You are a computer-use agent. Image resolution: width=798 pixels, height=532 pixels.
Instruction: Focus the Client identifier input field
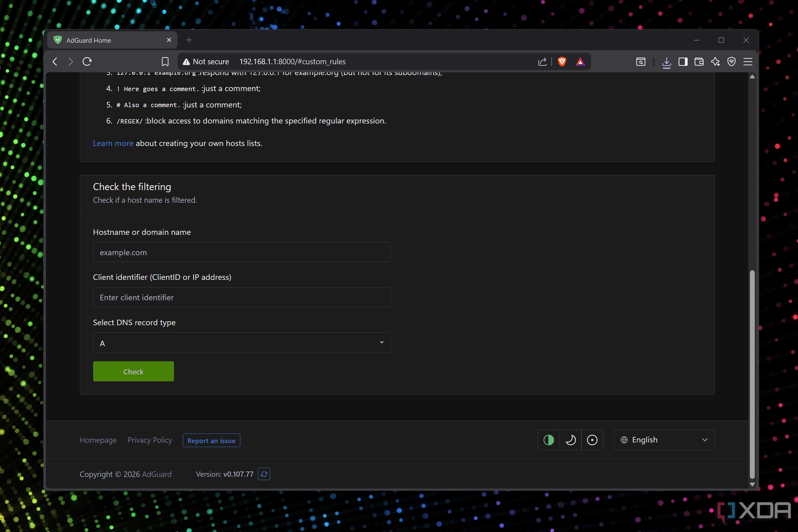[x=242, y=297]
